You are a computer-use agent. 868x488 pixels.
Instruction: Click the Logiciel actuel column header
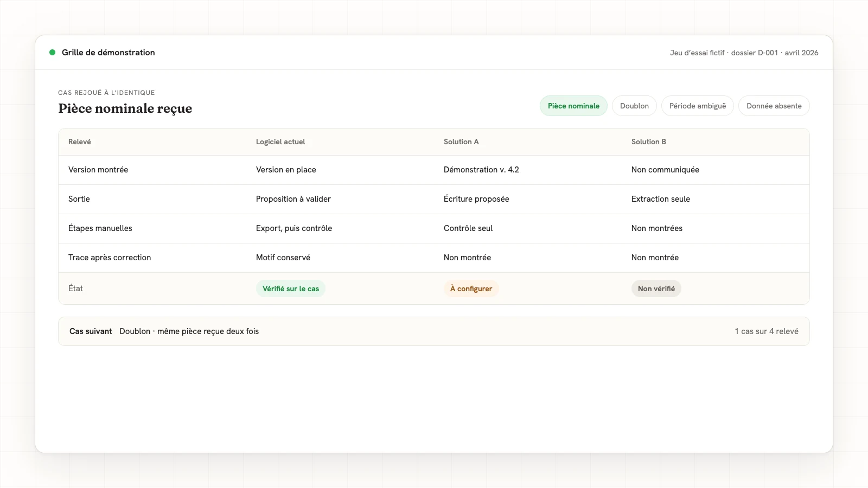pos(280,142)
